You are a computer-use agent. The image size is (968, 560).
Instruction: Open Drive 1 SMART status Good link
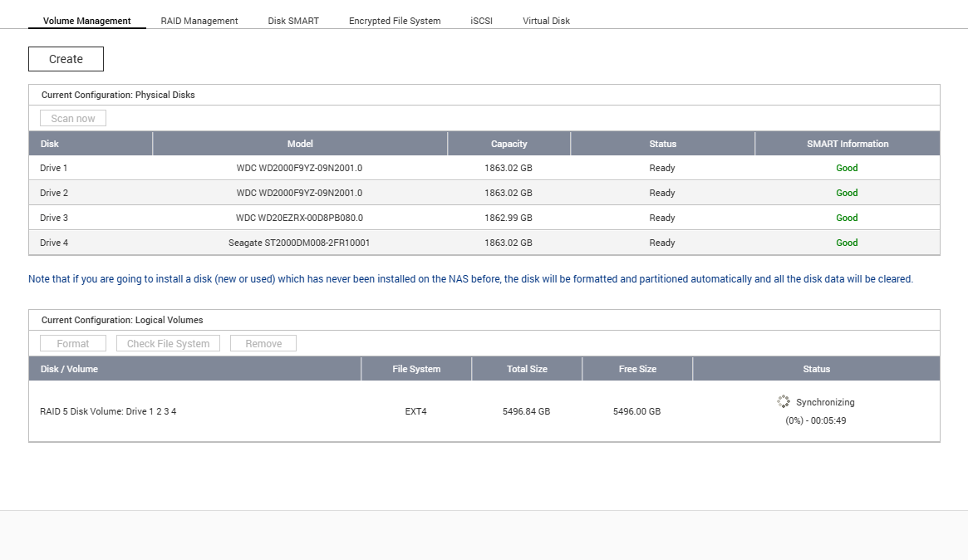[x=847, y=168]
